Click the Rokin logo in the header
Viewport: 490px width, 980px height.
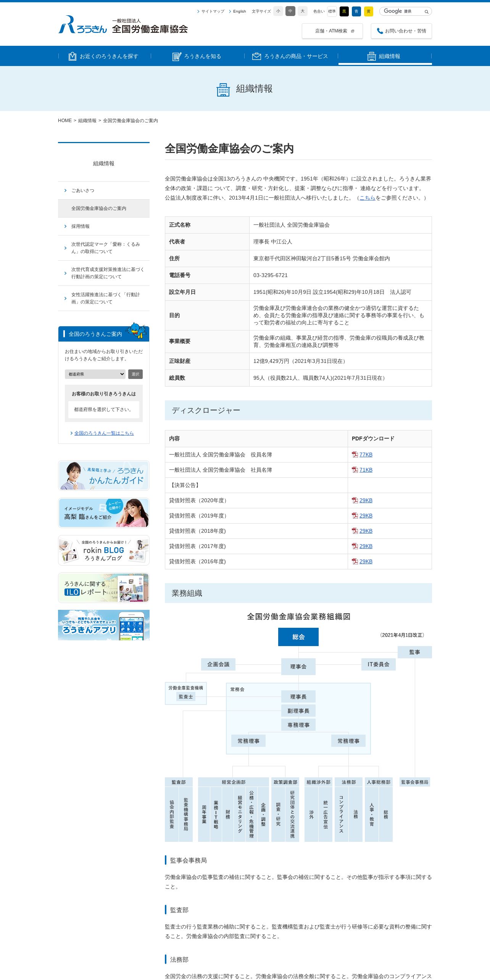tap(123, 25)
